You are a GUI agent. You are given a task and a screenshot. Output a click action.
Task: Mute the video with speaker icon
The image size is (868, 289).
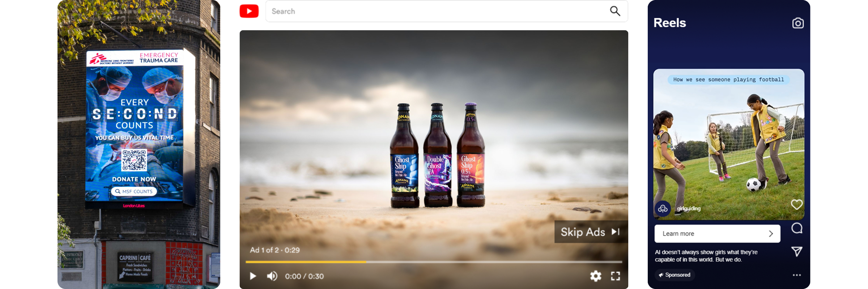[x=272, y=276]
